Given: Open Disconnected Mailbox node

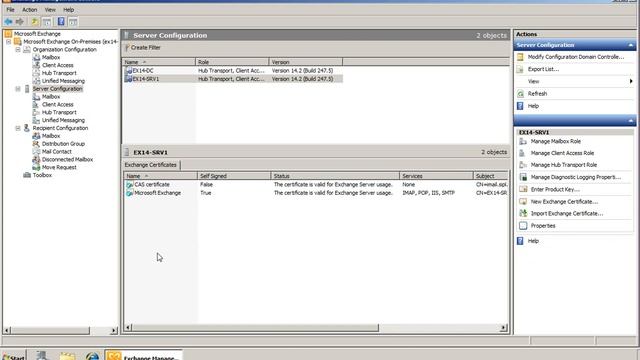Looking at the screenshot, I should (x=67, y=159).
